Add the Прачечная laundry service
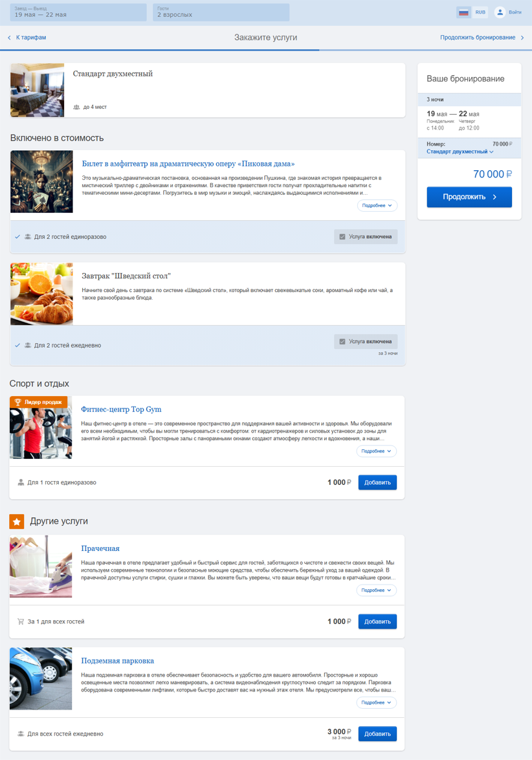Image resolution: width=532 pixels, height=760 pixels. 377,621
